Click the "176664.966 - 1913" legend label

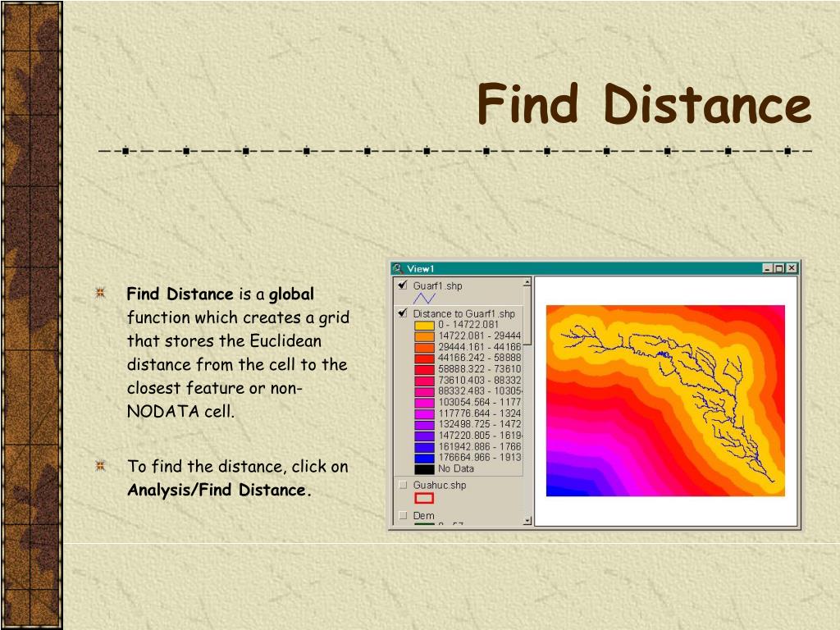479,458
